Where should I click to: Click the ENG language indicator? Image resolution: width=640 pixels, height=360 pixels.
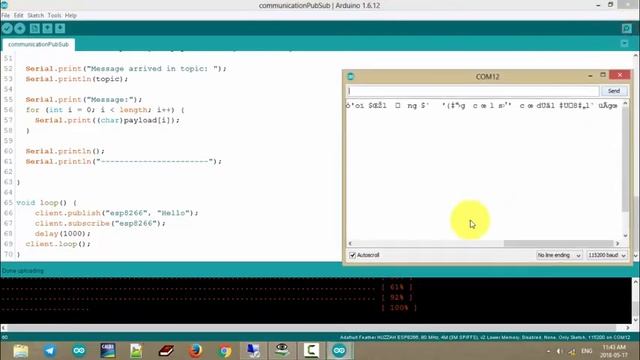[587, 351]
